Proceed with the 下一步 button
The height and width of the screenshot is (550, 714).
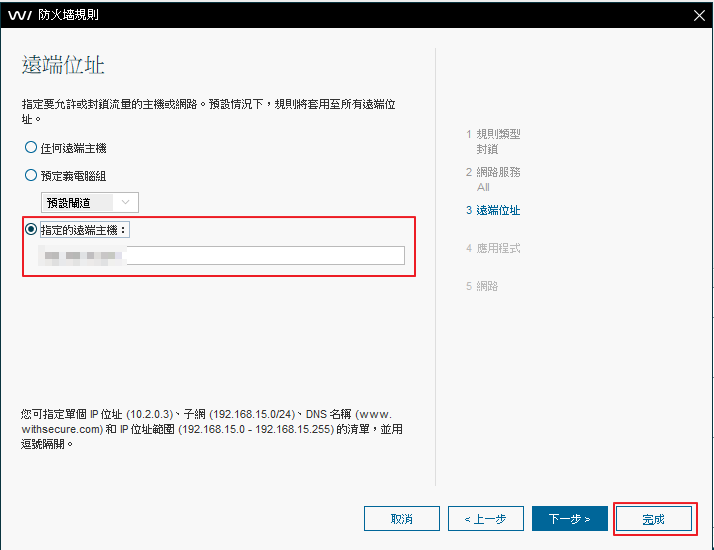[x=570, y=519]
